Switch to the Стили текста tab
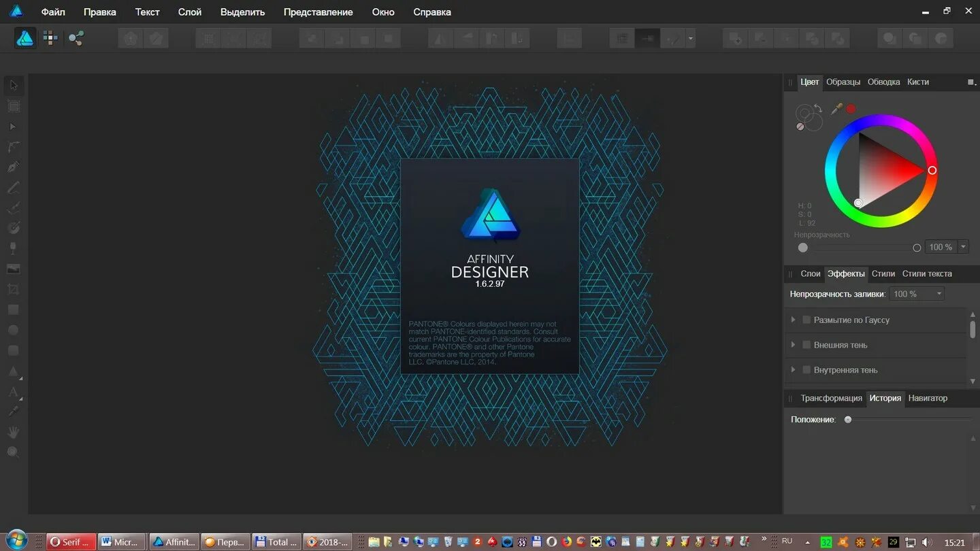The image size is (980, 551). 927,274
